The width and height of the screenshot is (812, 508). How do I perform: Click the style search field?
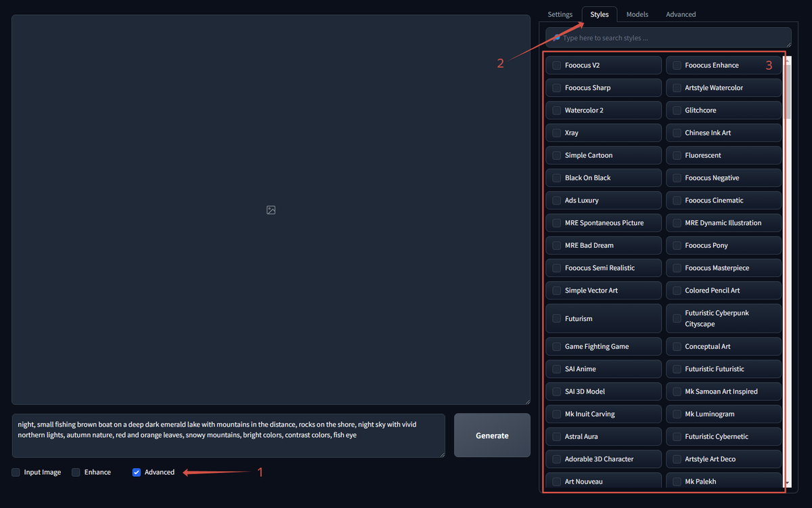[x=669, y=38]
